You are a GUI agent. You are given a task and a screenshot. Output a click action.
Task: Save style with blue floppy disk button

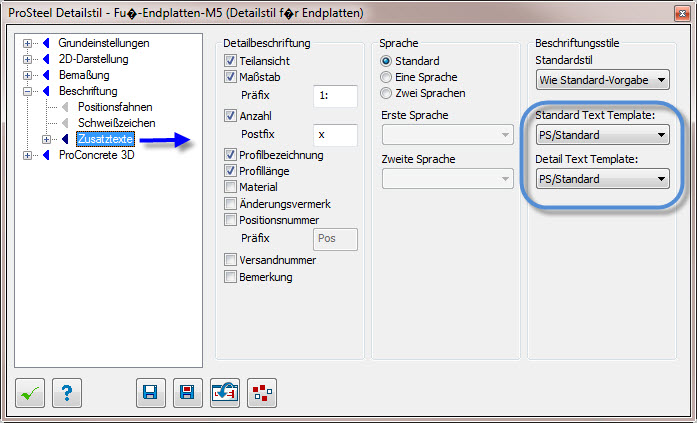tap(151, 393)
